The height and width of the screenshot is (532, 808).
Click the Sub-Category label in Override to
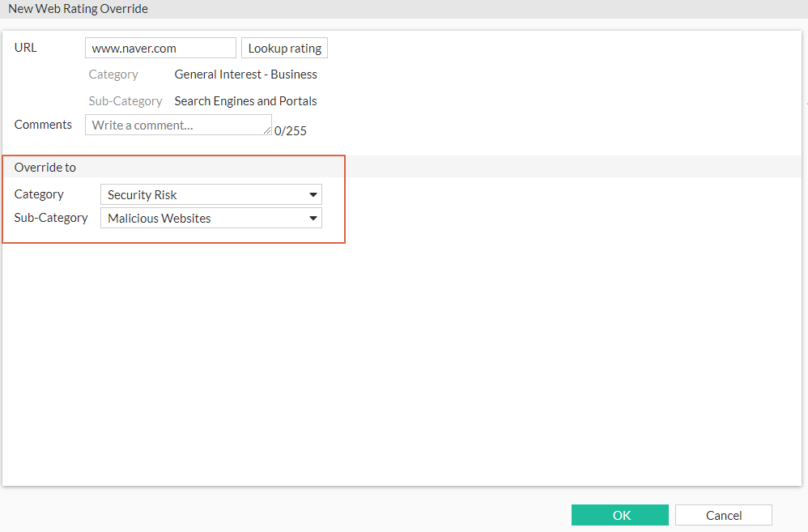click(x=51, y=218)
